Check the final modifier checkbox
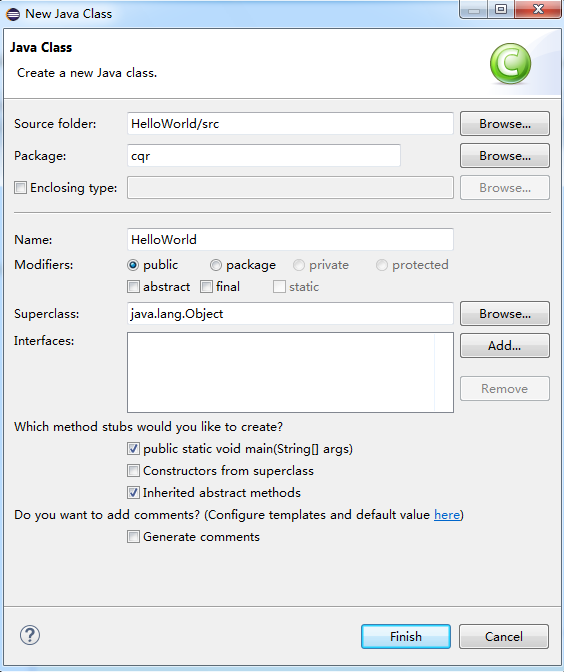 206,286
